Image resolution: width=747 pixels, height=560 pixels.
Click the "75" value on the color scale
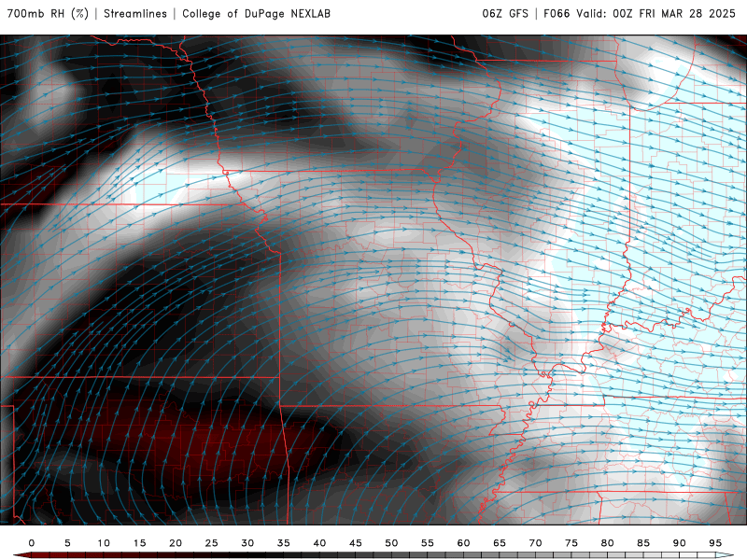pyautogui.click(x=571, y=543)
